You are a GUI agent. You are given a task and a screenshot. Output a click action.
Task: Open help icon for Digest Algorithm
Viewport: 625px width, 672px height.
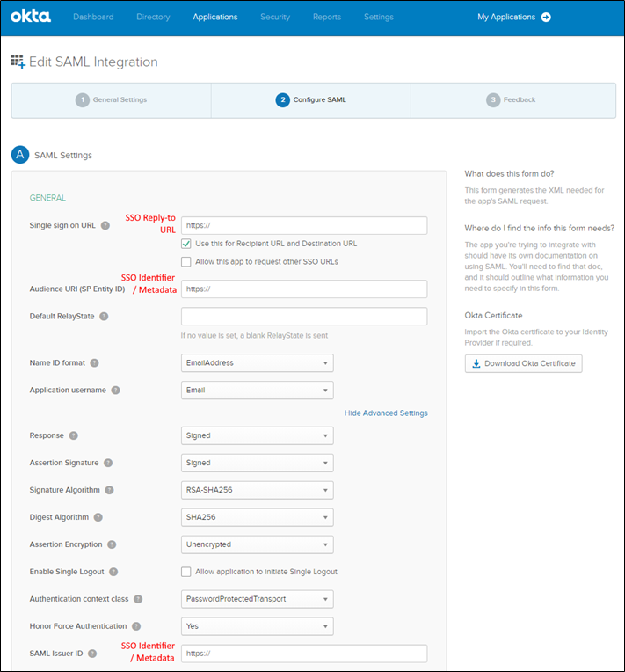(98, 517)
